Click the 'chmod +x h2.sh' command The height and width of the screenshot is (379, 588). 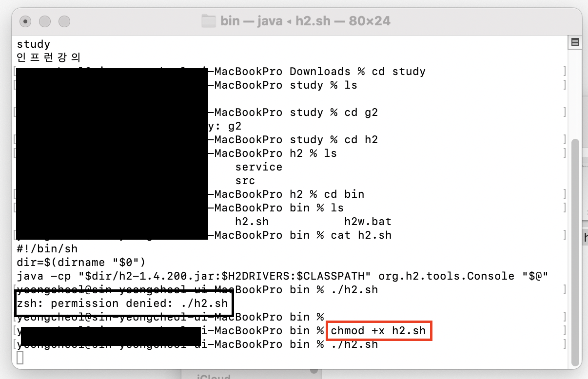[x=378, y=331]
